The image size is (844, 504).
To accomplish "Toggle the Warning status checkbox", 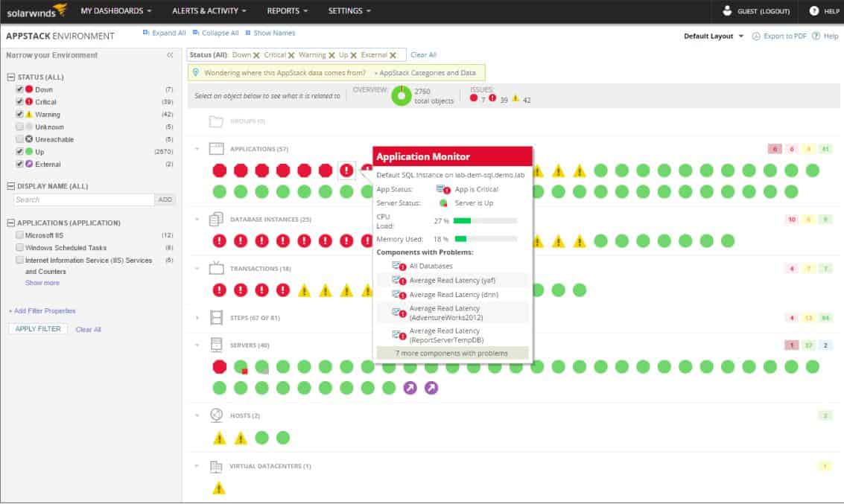I will [20, 114].
